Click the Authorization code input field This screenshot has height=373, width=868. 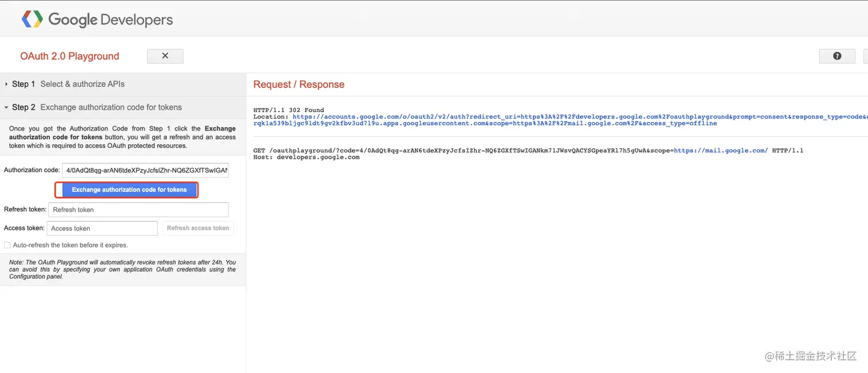(145, 170)
